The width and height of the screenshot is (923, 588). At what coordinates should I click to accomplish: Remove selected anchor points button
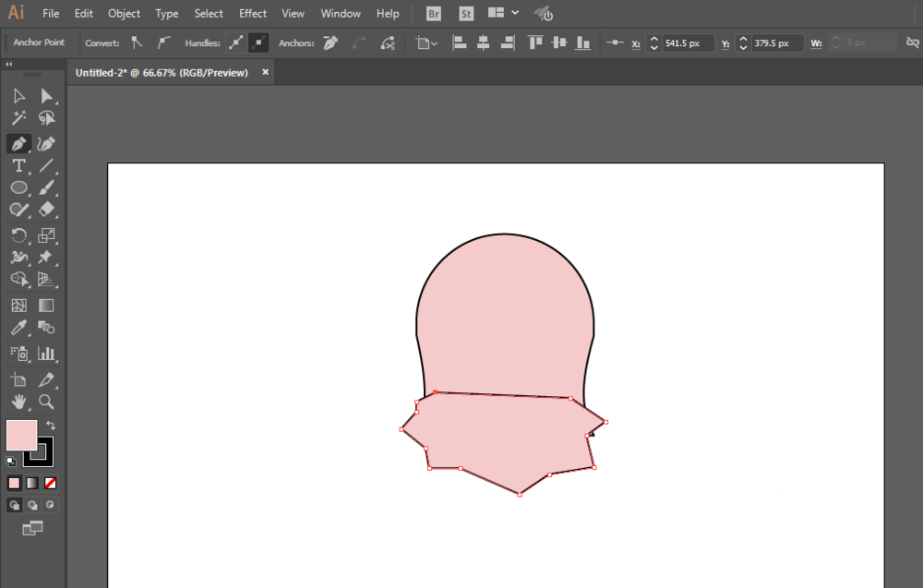pos(330,42)
